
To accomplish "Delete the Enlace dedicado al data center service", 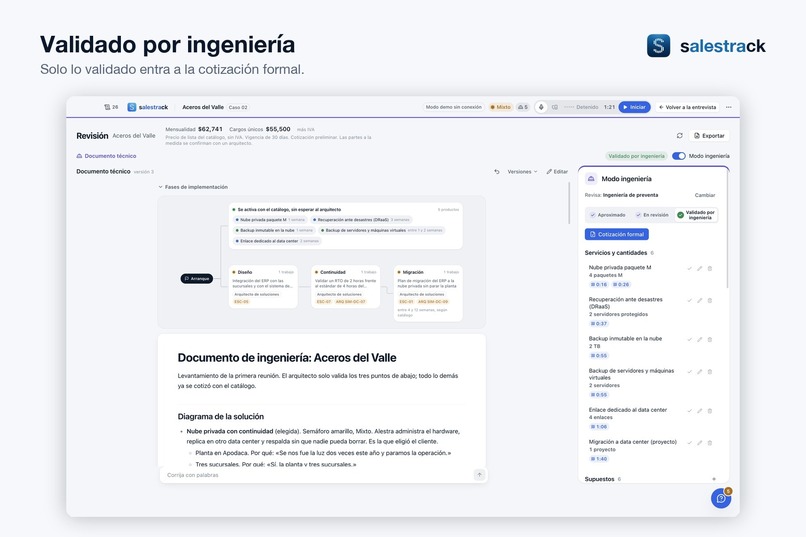I will (x=710, y=411).
